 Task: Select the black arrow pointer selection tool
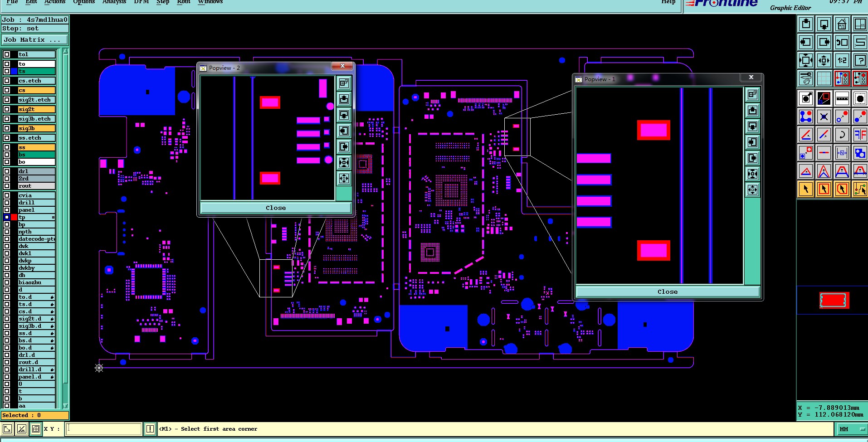tap(806, 188)
